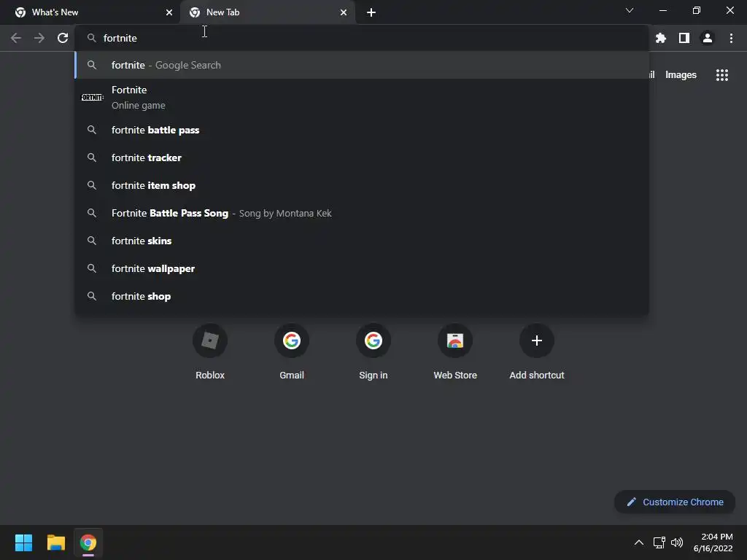The image size is (747, 560).
Task: Switch to the New Tab tab
Action: click(x=268, y=12)
